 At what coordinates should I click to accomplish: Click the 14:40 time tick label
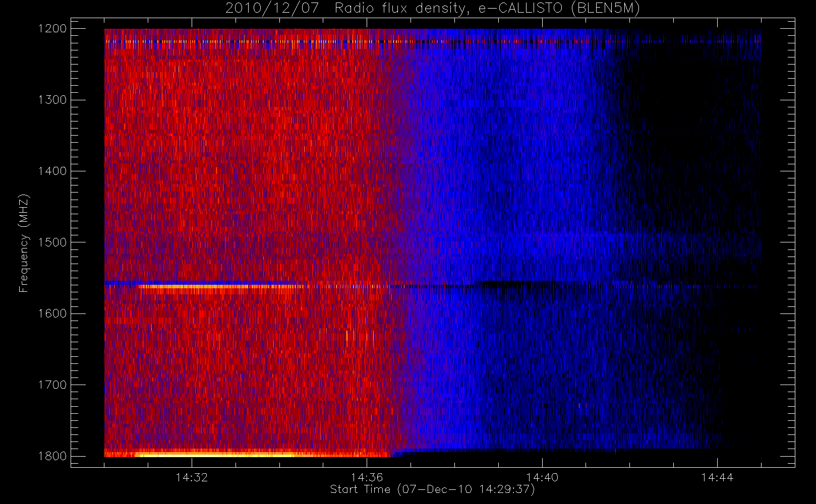click(x=542, y=477)
